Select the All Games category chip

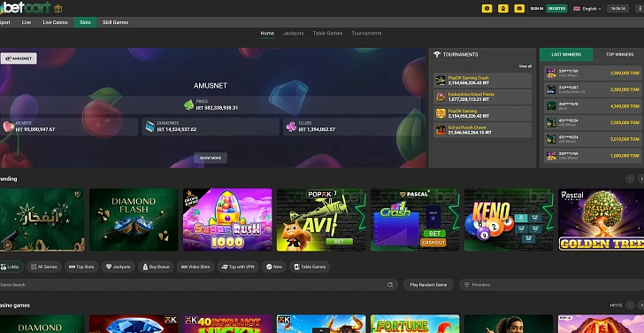(x=44, y=267)
